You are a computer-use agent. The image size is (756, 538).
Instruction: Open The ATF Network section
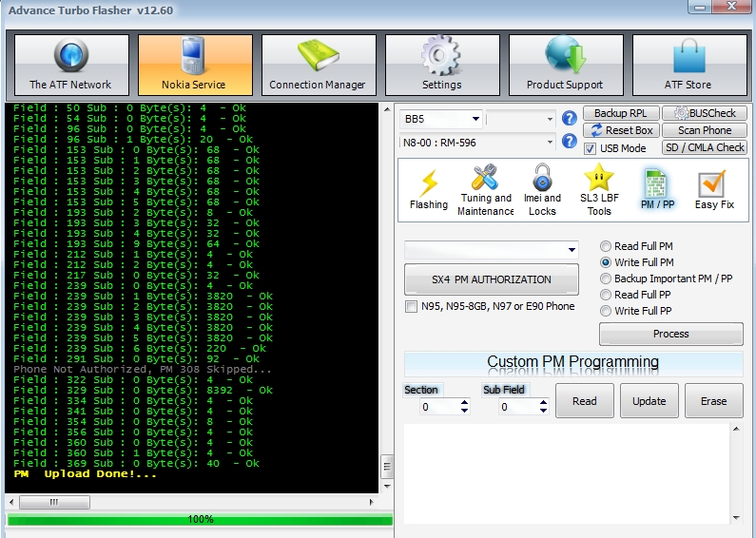pyautogui.click(x=71, y=65)
